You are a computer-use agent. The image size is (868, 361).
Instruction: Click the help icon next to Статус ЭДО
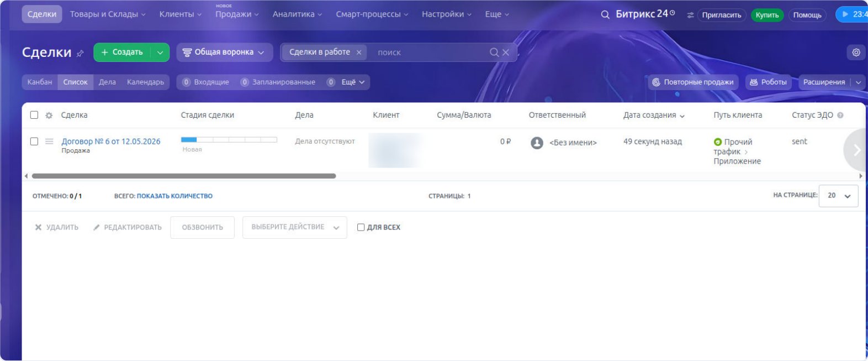click(840, 115)
